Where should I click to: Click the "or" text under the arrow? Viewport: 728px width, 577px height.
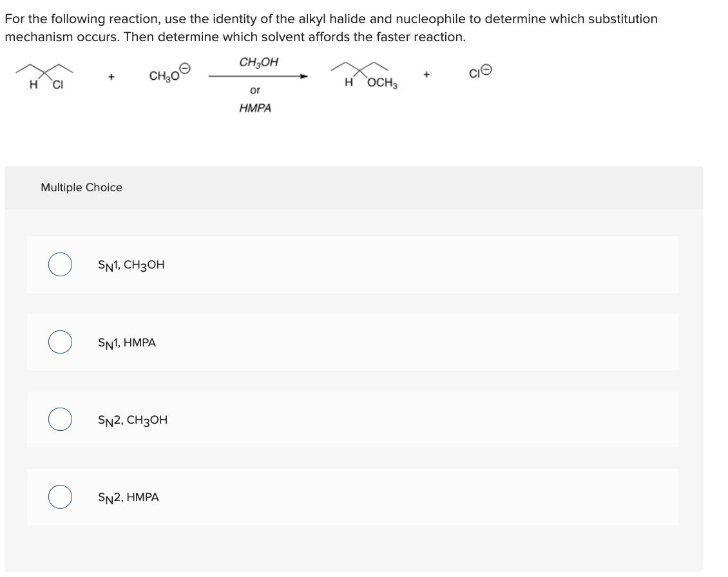(x=255, y=90)
